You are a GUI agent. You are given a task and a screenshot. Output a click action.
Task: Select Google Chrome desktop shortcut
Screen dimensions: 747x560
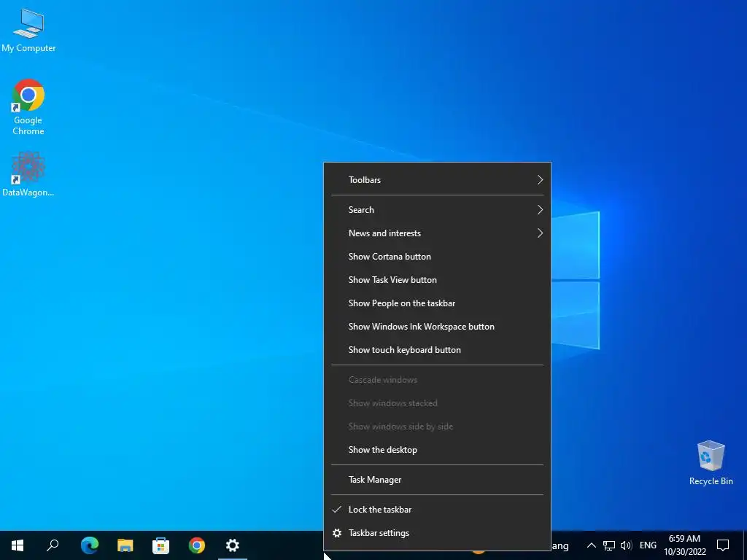tap(28, 107)
